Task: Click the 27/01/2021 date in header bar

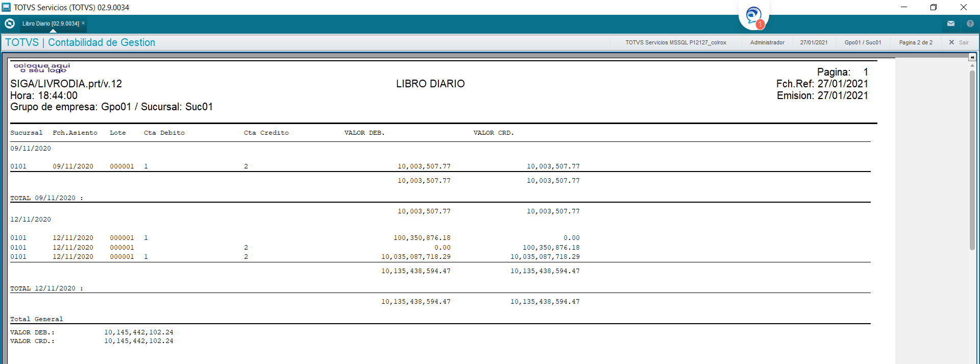Action: tap(814, 42)
